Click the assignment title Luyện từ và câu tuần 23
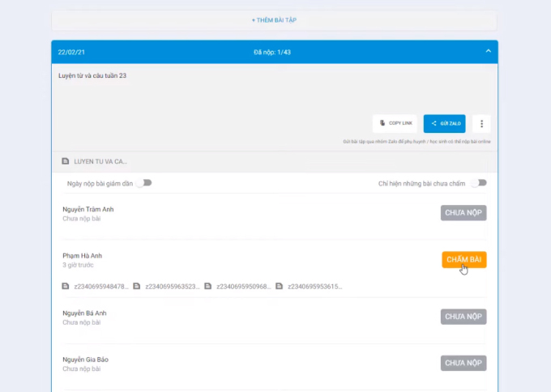This screenshot has height=392, width=551. (92, 75)
